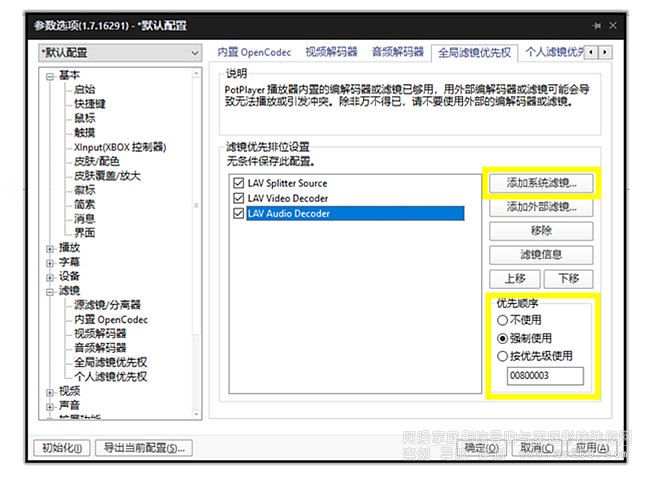650x485 pixels.
Task: Open the 默认配置 profile dropdown
Action: 118,52
